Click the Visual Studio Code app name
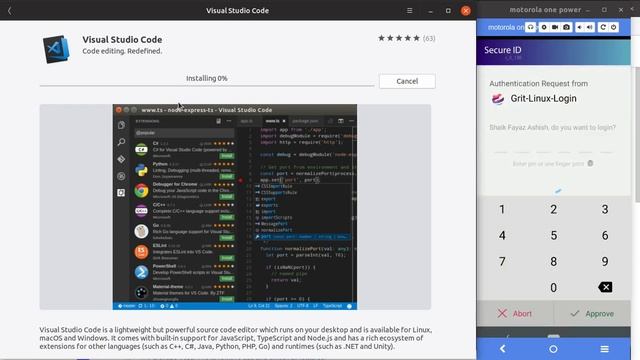The image size is (640, 360). (122, 40)
